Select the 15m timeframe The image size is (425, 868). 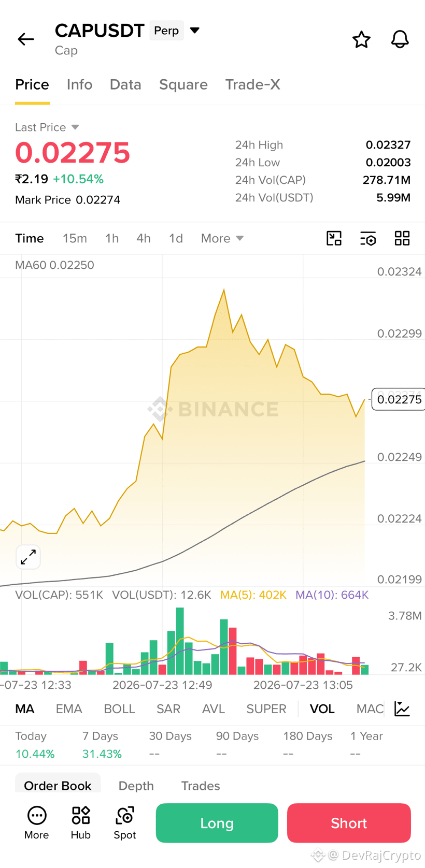pyautogui.click(x=75, y=238)
